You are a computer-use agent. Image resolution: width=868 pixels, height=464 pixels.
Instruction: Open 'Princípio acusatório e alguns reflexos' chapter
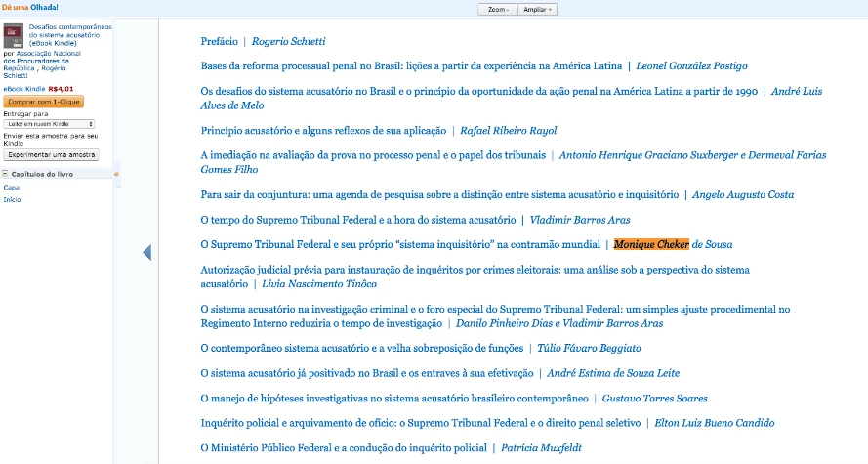322,131
